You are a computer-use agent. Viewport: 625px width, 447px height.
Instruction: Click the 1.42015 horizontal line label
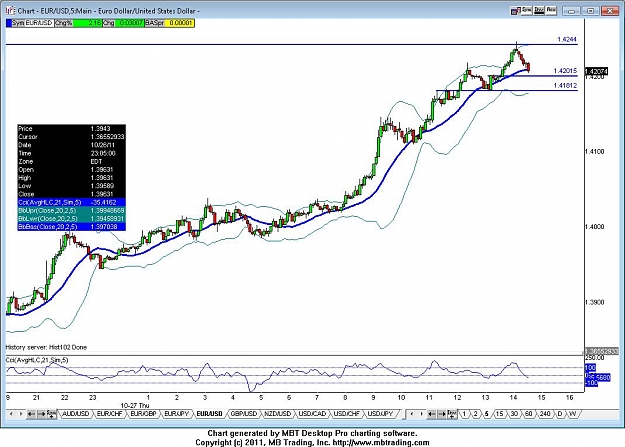tap(565, 71)
